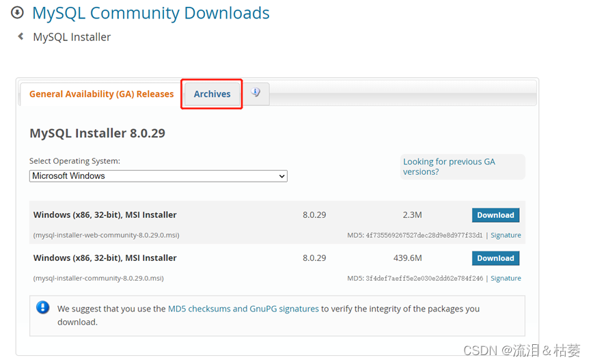Screen dimensions: 591x364
Task: Click the blue exclamation info icon
Action: pos(42,307)
